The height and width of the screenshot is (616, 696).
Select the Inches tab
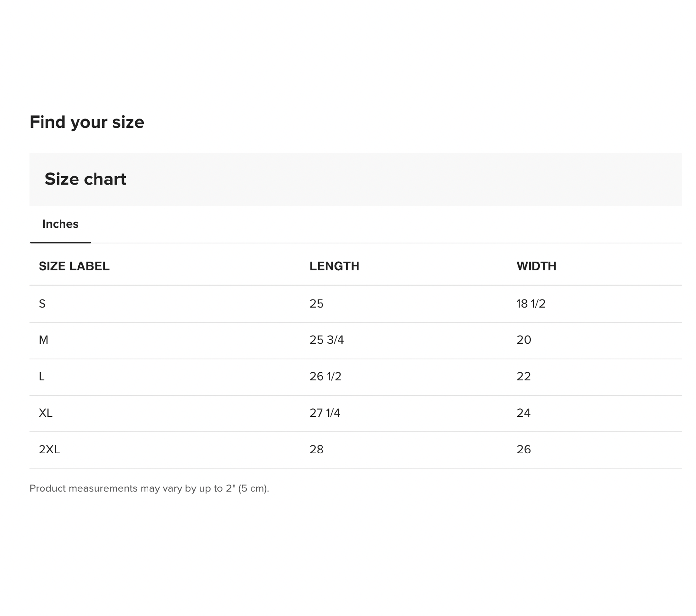(60, 224)
